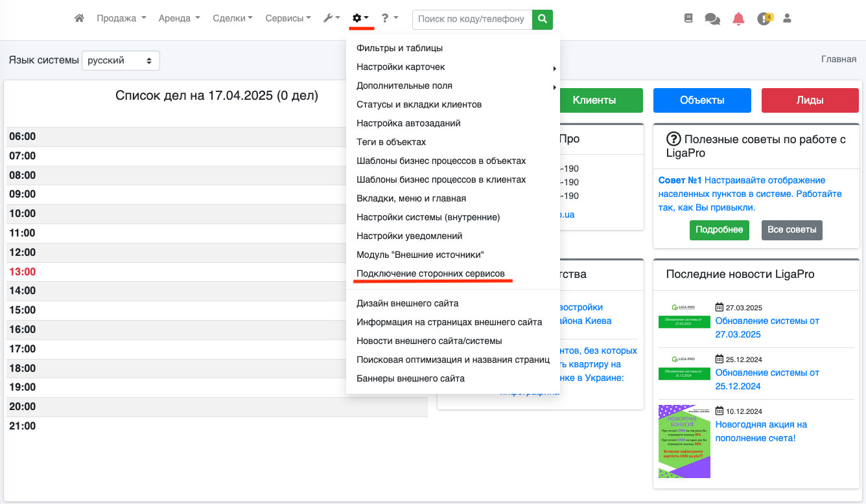Open the chat messages icon
This screenshot has width=866, height=504.
click(x=712, y=19)
